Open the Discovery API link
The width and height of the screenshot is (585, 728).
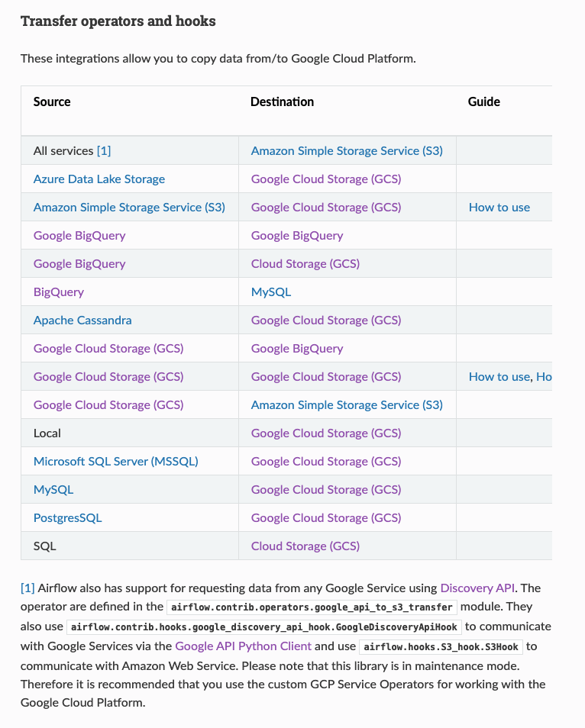pyautogui.click(x=477, y=588)
